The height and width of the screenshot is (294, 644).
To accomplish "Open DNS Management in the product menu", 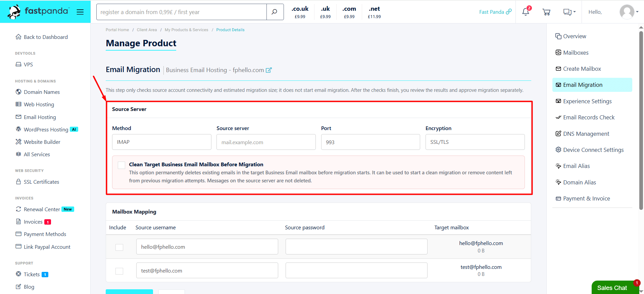I will (582, 134).
